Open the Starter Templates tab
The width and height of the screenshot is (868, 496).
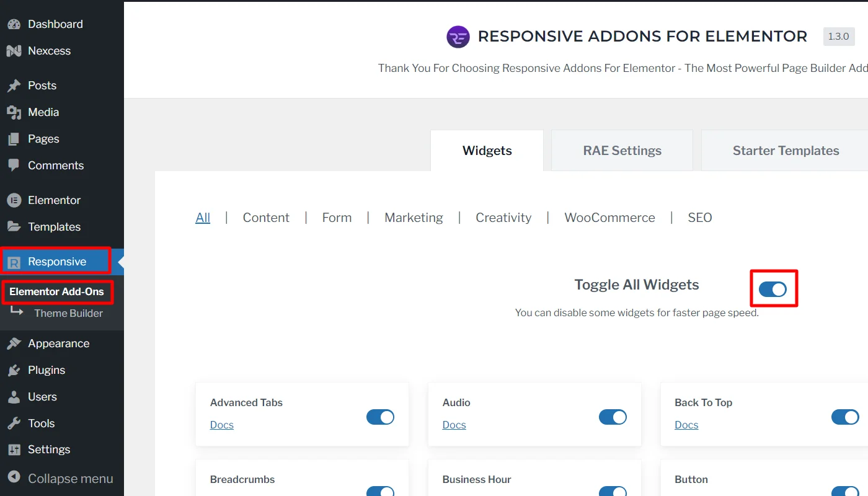[786, 149]
